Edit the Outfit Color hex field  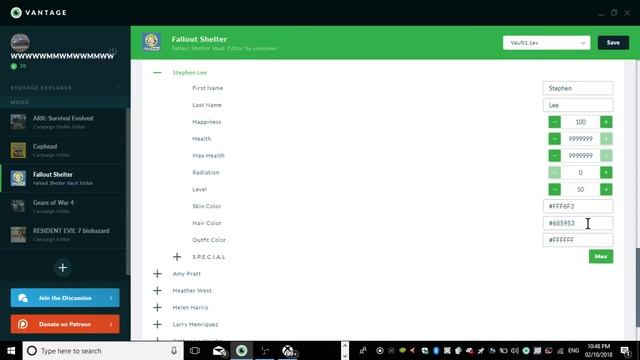click(578, 240)
